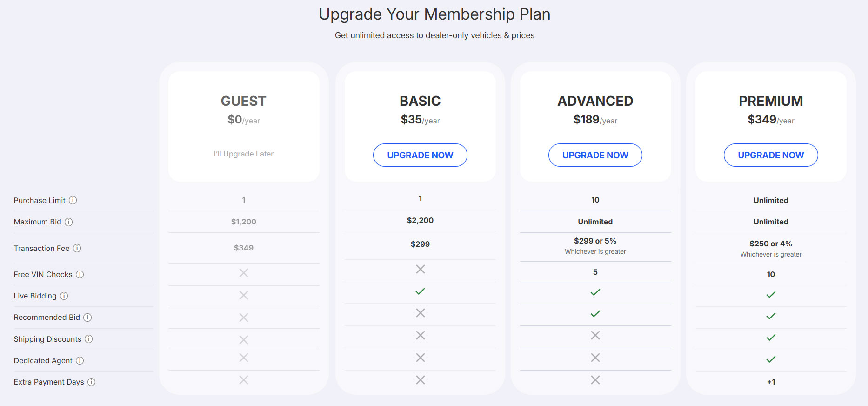
Task: Click Upgrade Now on the Advanced plan
Action: [x=595, y=155]
